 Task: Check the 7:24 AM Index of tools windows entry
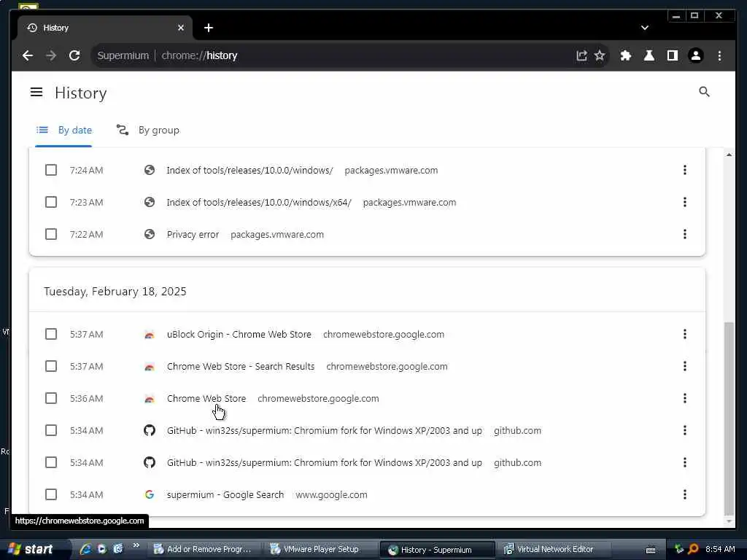tap(51, 170)
